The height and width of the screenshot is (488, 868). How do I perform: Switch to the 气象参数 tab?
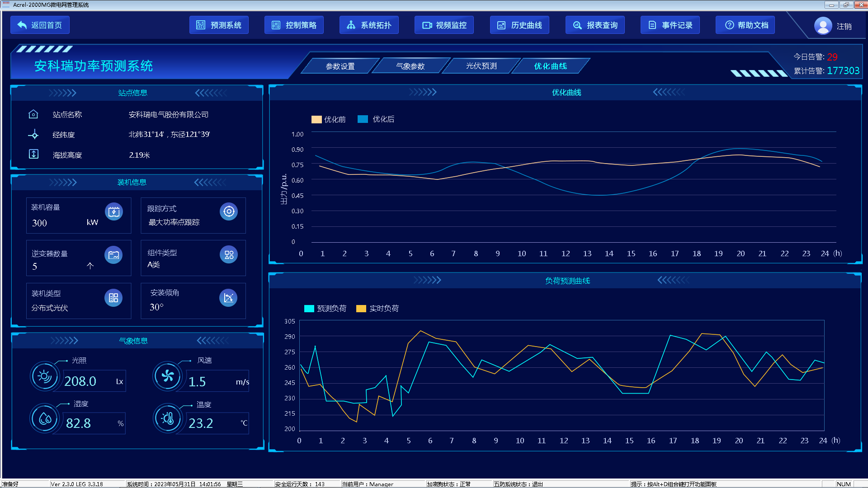pos(410,66)
